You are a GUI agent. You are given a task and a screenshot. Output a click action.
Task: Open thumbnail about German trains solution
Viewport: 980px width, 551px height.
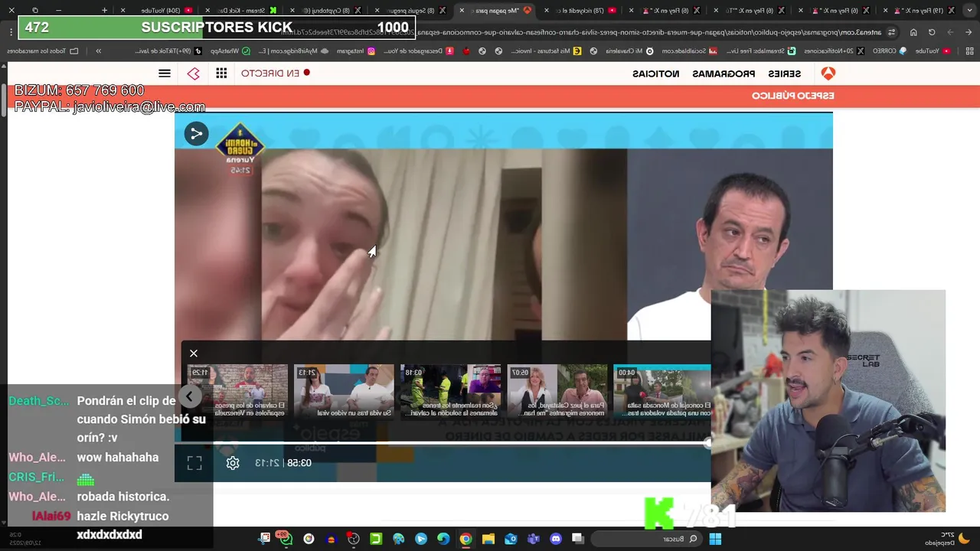pos(450,391)
